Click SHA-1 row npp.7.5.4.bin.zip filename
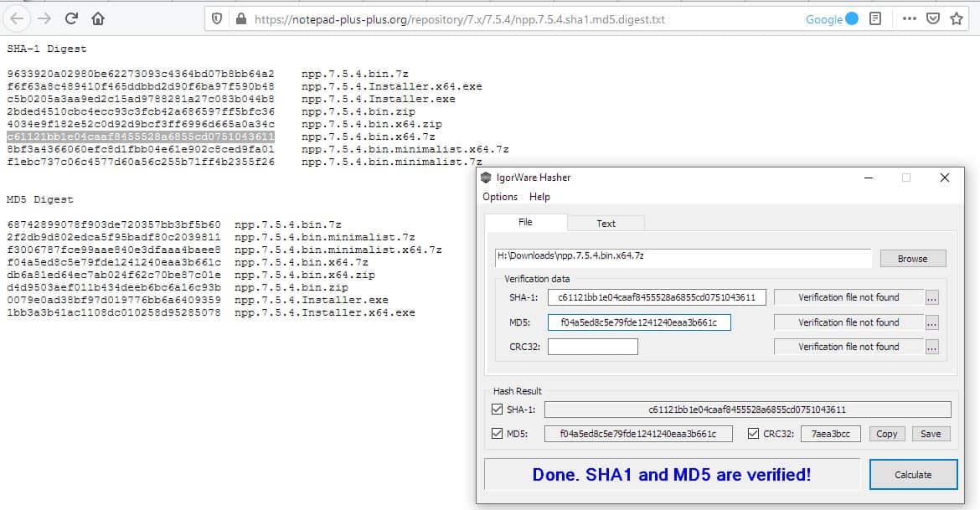The width and height of the screenshot is (980, 510). (358, 112)
